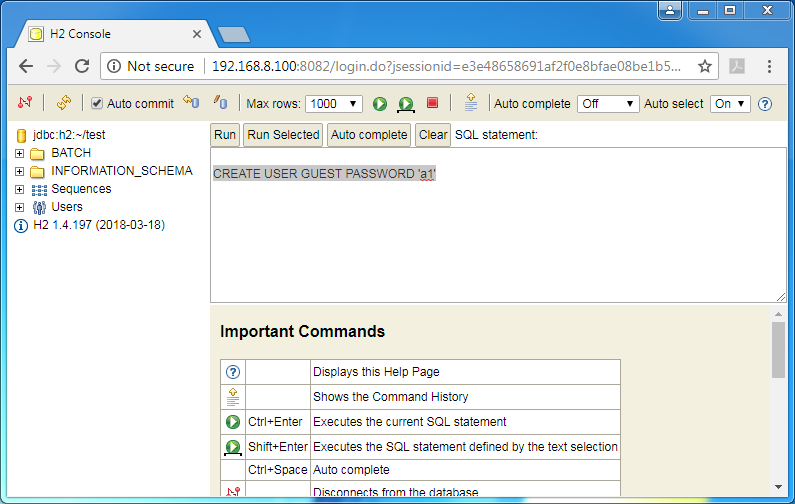Click the Run Selected button
The height and width of the screenshot is (504, 795).
click(x=283, y=135)
